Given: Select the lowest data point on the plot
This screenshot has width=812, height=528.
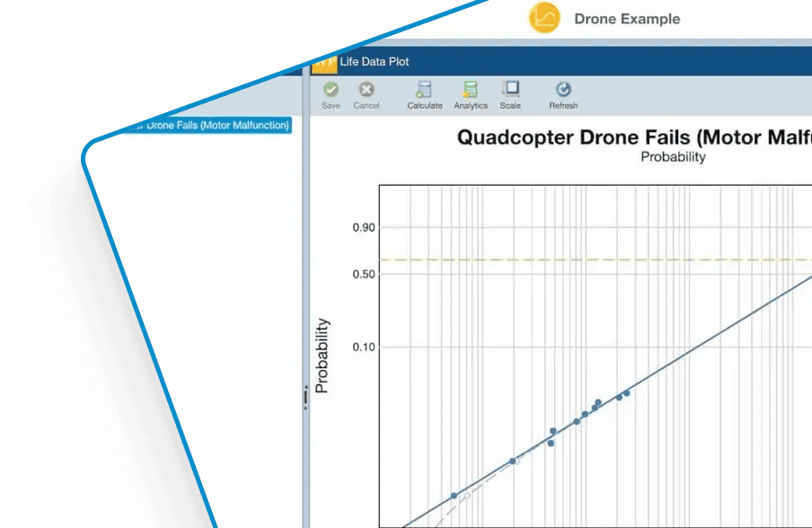Looking at the screenshot, I should click(x=455, y=496).
